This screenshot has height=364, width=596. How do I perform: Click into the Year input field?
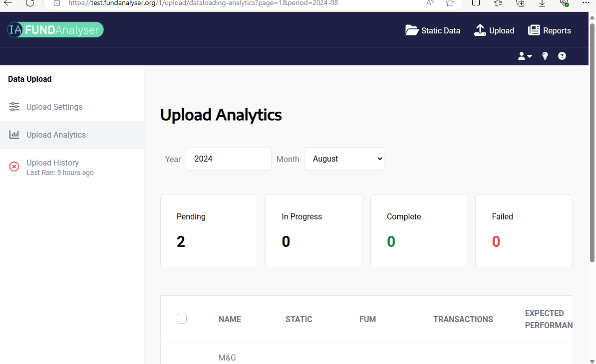[228, 159]
